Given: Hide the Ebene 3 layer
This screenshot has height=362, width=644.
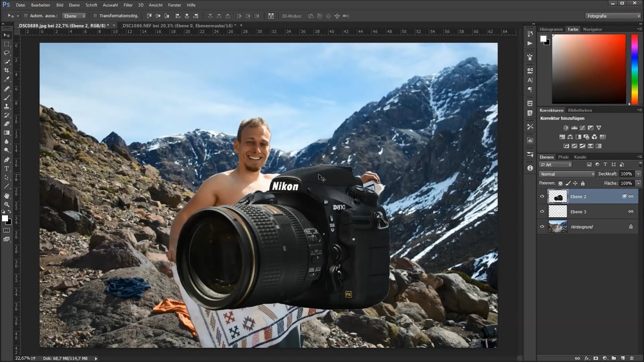Looking at the screenshot, I should click(542, 212).
